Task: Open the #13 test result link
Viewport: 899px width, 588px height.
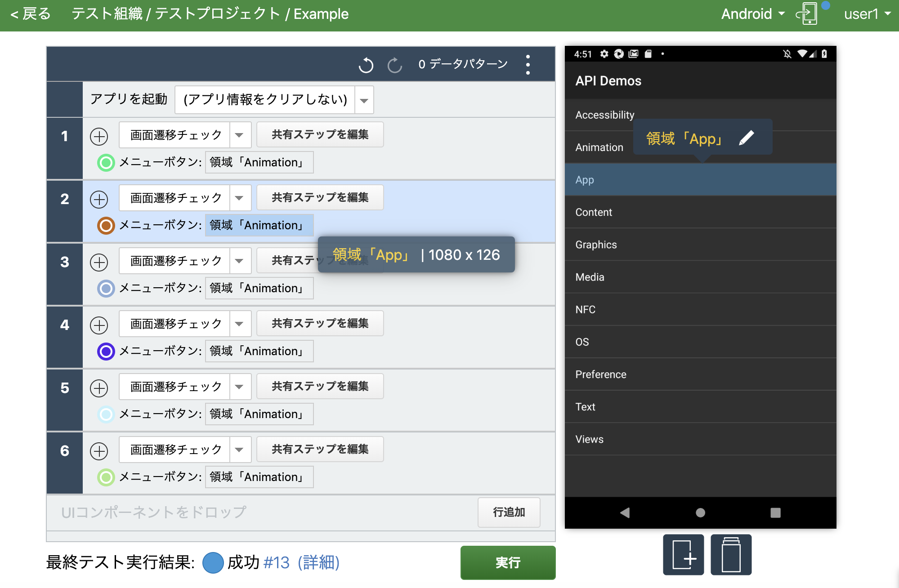Action: [277, 563]
